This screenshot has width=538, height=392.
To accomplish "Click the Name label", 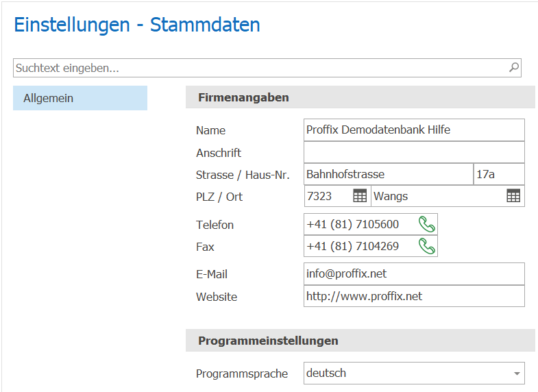I will click(x=210, y=130).
